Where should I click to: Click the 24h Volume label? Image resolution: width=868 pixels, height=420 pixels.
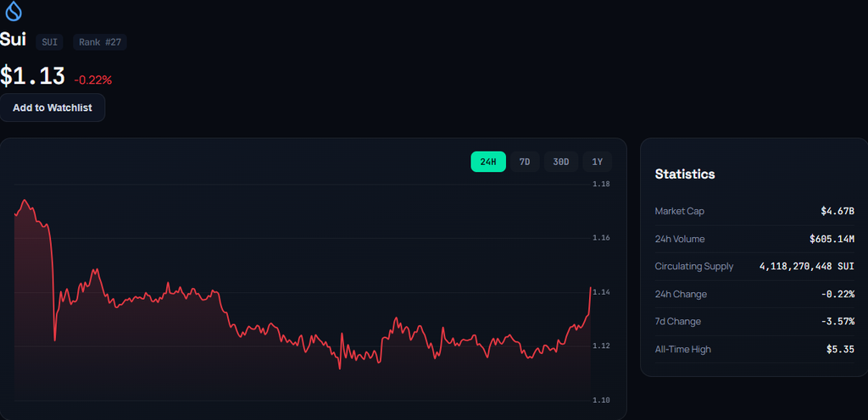(x=680, y=240)
